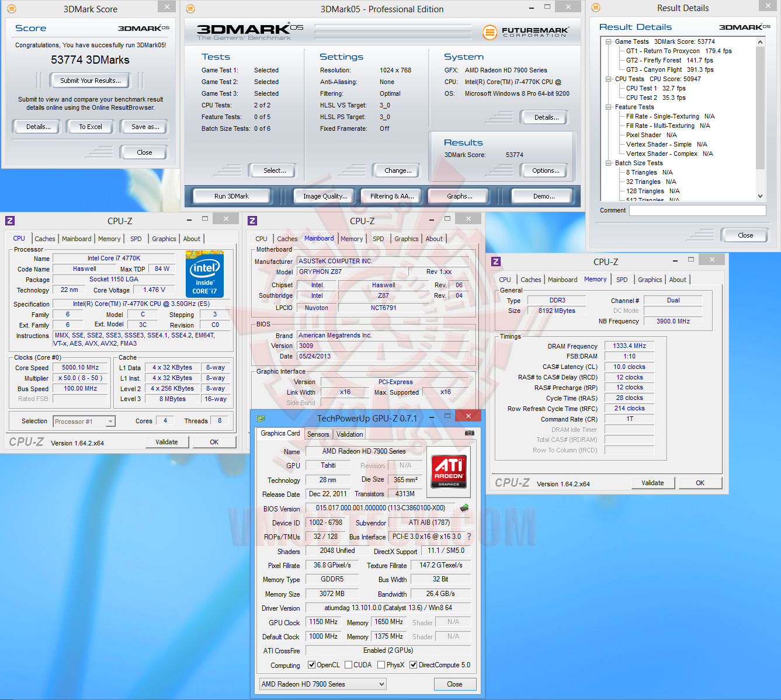
Task: Click the Run 3DMark button
Action: [232, 196]
